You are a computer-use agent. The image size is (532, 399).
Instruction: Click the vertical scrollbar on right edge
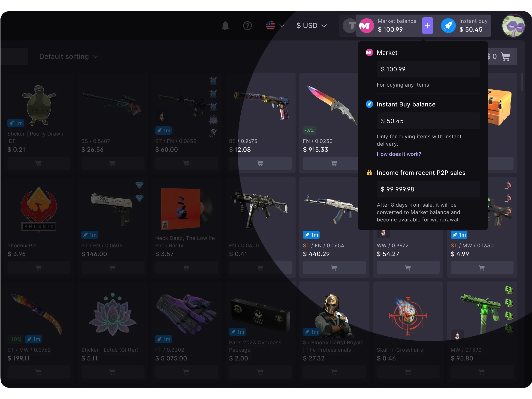click(522, 82)
